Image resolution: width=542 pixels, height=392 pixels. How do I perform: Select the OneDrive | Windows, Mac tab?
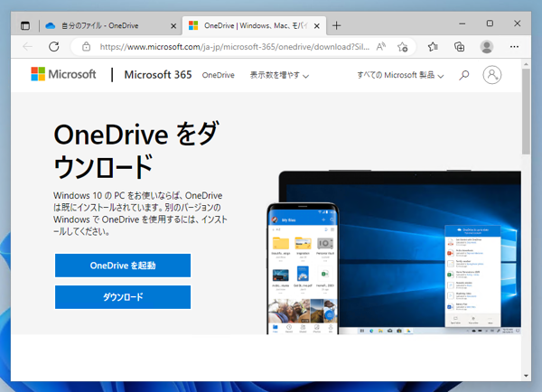pyautogui.click(x=255, y=25)
